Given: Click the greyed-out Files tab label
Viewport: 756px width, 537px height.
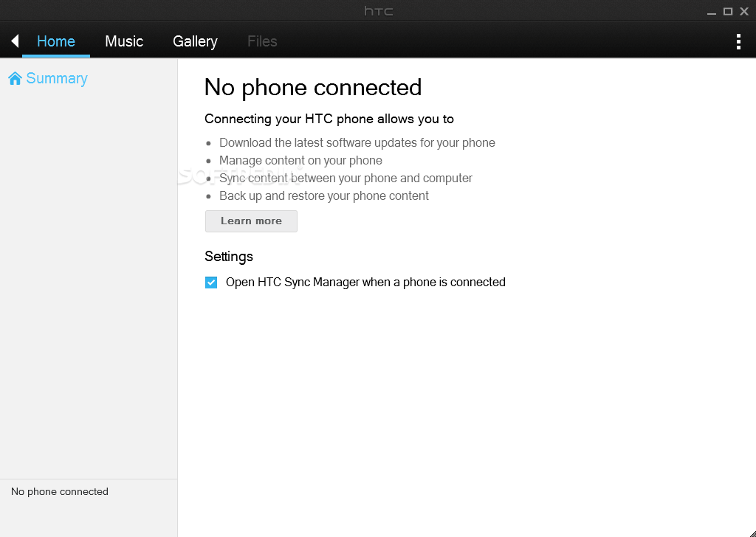Looking at the screenshot, I should point(262,41).
